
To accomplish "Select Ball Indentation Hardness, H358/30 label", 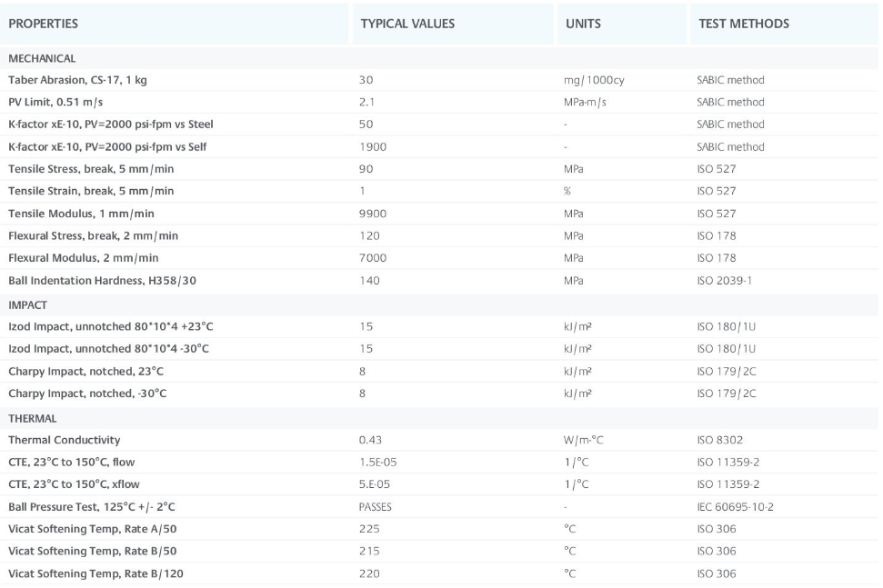I will click(x=102, y=281).
